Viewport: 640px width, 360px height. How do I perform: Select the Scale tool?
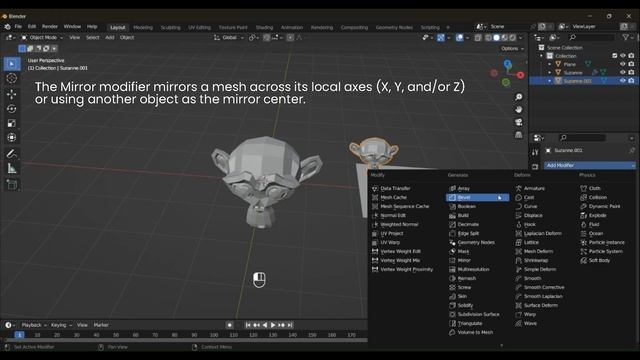point(11,123)
